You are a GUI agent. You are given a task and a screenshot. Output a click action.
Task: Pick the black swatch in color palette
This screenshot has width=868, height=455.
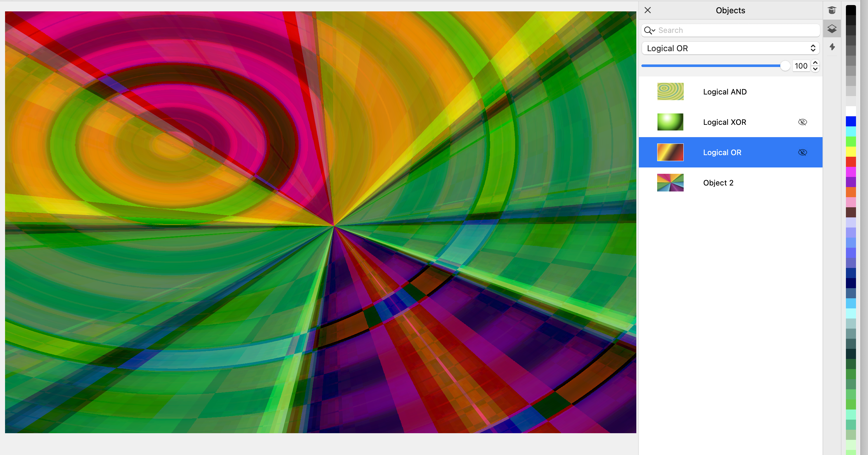tap(850, 10)
